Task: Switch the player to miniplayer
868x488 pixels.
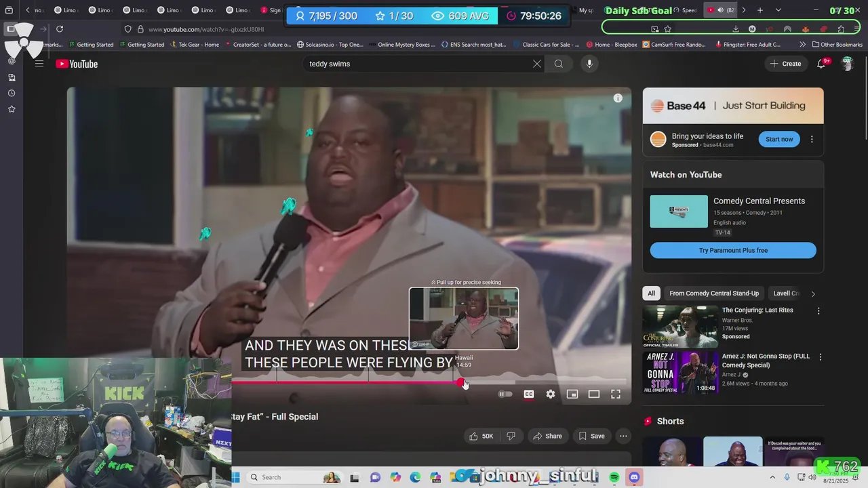Action: point(572,394)
